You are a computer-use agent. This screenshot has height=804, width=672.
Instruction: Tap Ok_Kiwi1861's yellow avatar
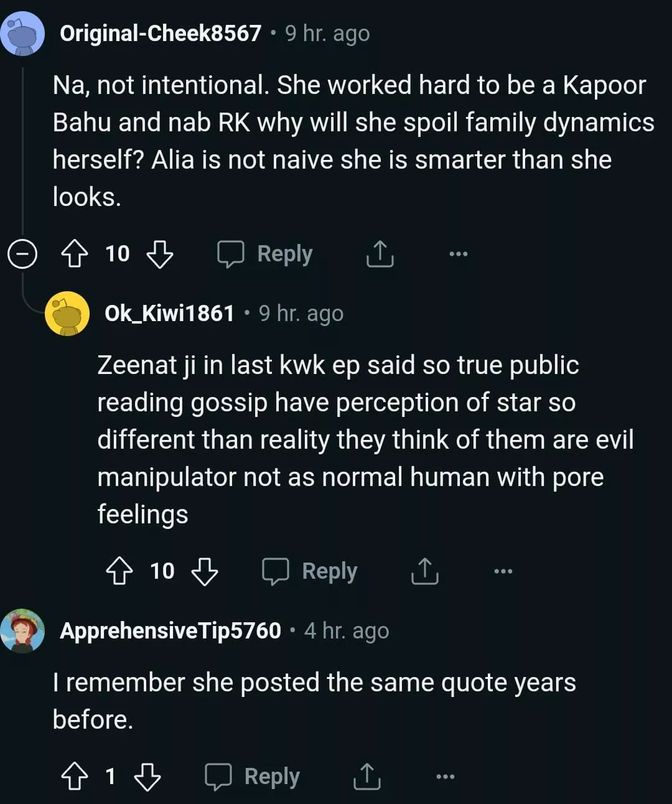pyautogui.click(x=67, y=313)
